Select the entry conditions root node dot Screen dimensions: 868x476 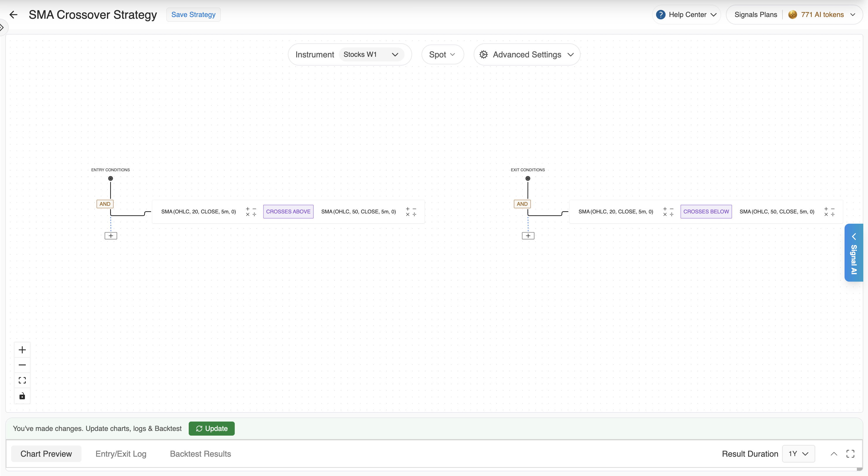(110, 178)
